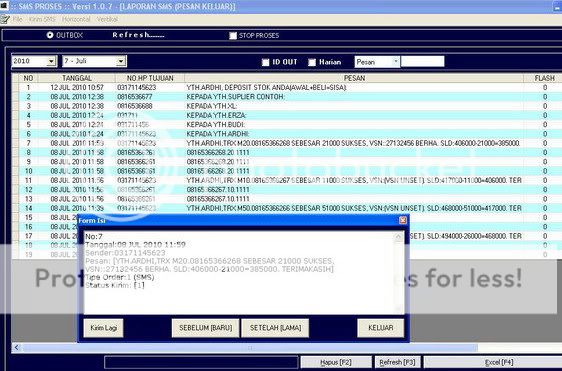Click the edit icon beside File menu
Viewport: 562px width, 371px height.
pos(5,19)
